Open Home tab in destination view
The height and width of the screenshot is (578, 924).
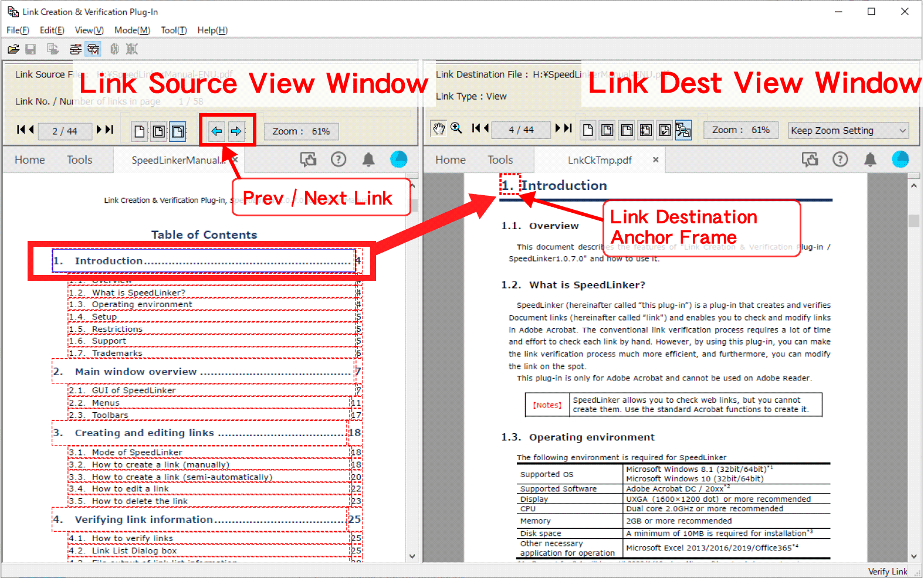451,160
